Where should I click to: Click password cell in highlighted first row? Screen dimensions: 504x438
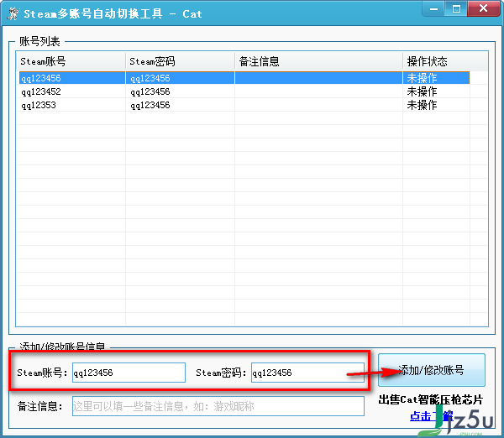150,78
